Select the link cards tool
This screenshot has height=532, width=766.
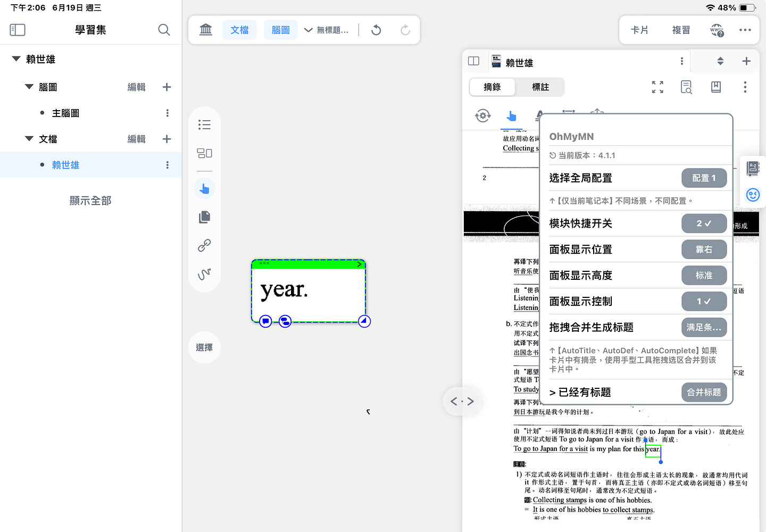tap(204, 245)
